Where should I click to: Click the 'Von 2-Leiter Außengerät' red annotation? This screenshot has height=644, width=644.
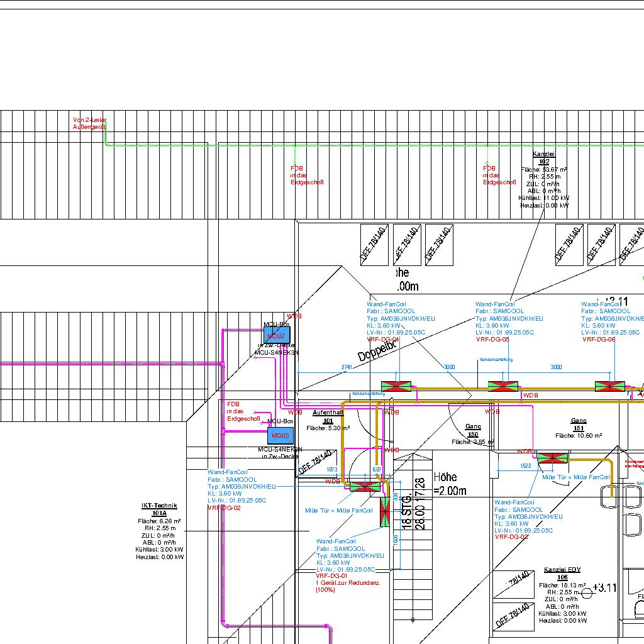coord(90,123)
